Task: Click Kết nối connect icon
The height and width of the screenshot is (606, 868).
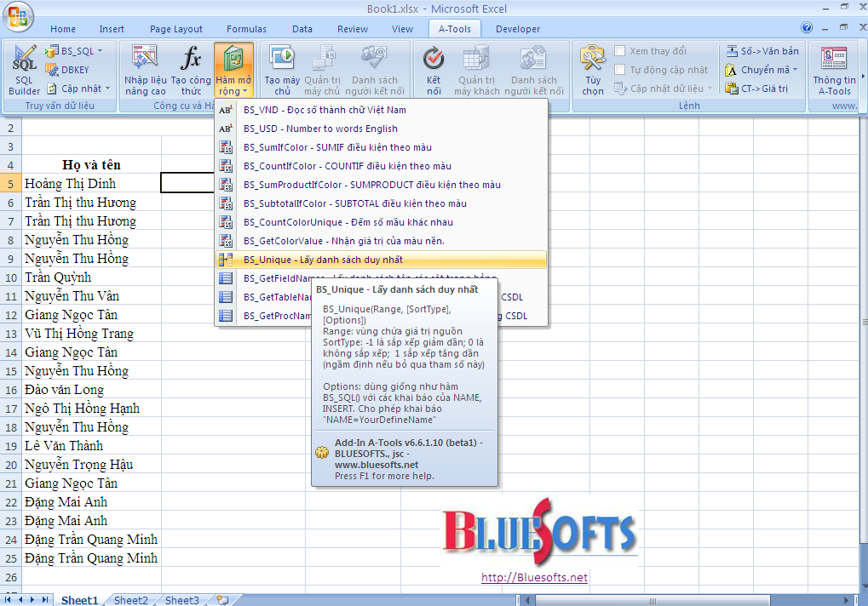Action: tap(434, 58)
